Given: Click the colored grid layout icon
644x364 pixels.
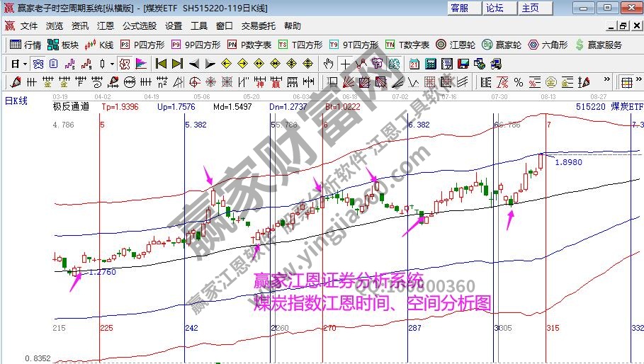Looking at the screenshot, I should [627, 82].
